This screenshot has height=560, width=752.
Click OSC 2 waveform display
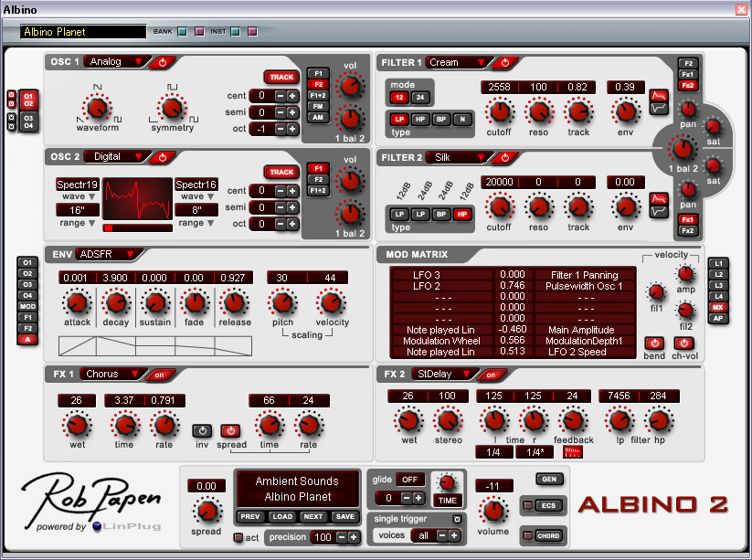point(137,200)
